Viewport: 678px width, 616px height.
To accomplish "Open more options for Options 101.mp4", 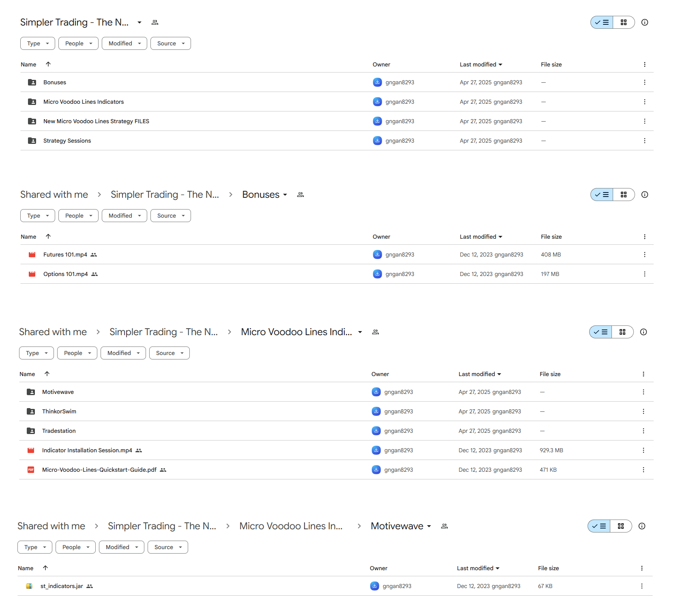I will click(x=644, y=274).
